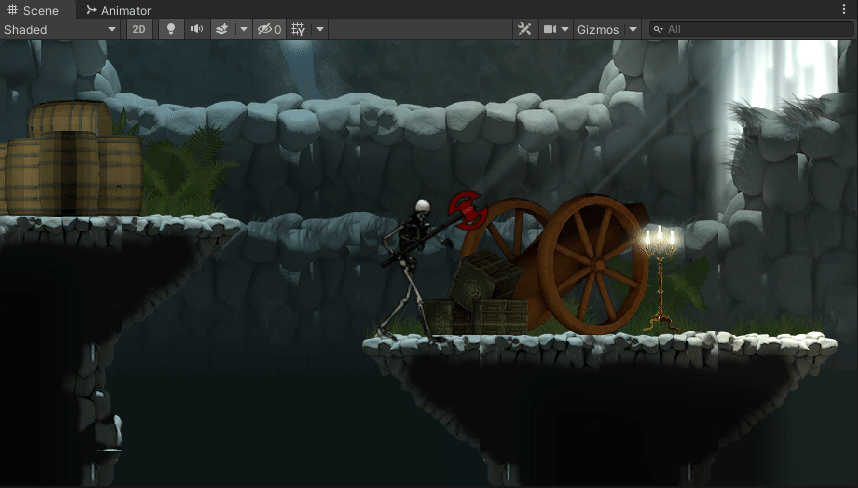Image resolution: width=858 pixels, height=488 pixels.
Task: Open search filter magnifier dropdown
Action: [x=658, y=30]
